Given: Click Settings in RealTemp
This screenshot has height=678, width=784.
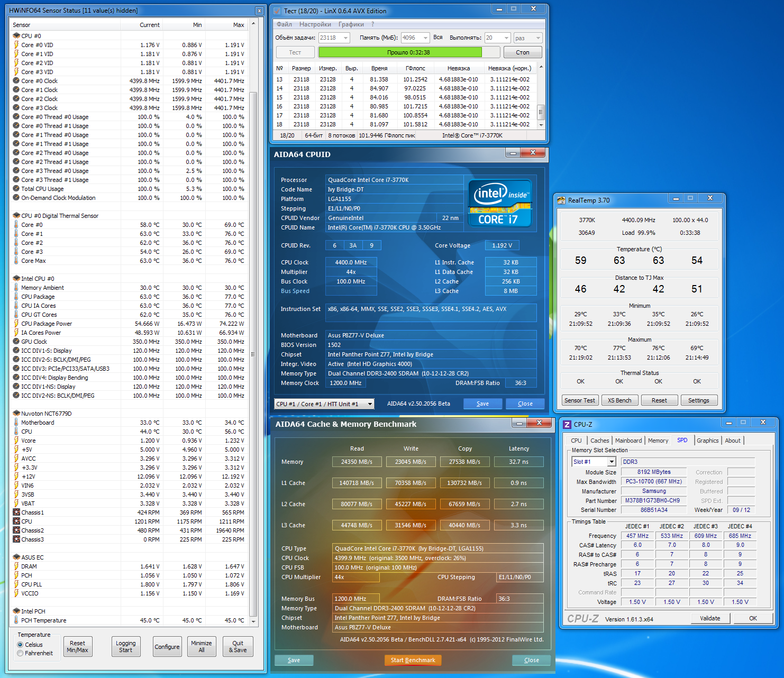Looking at the screenshot, I should coord(698,400).
